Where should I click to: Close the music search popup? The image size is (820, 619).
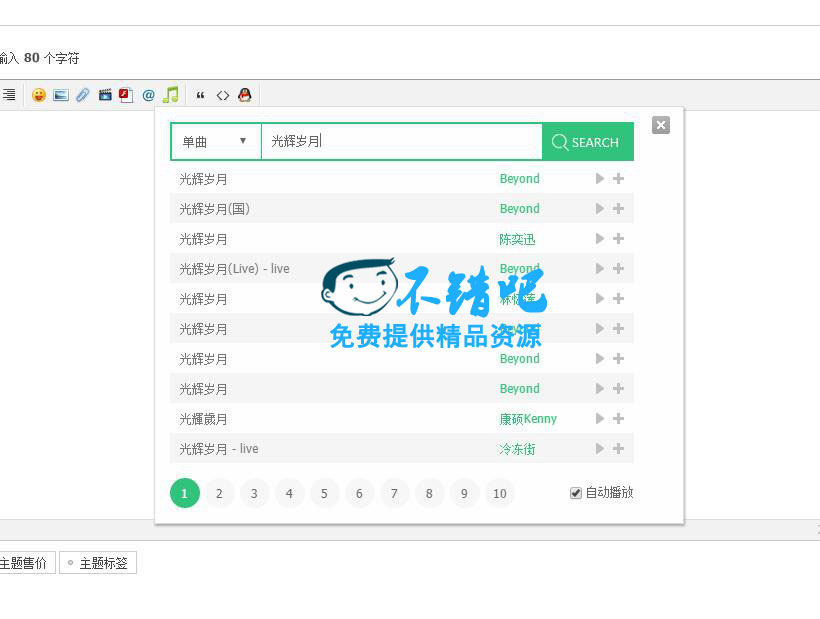(661, 125)
